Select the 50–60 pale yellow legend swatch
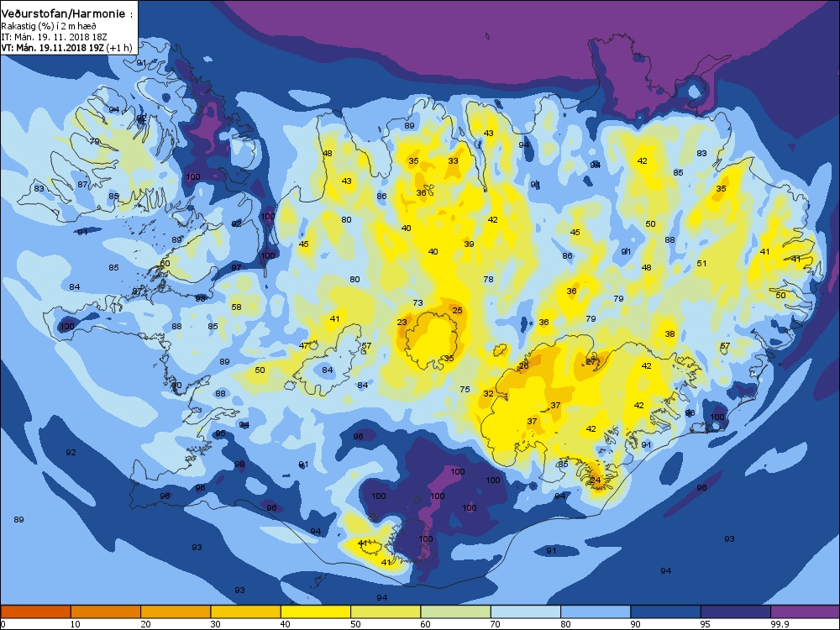The height and width of the screenshot is (630, 840). (x=386, y=612)
